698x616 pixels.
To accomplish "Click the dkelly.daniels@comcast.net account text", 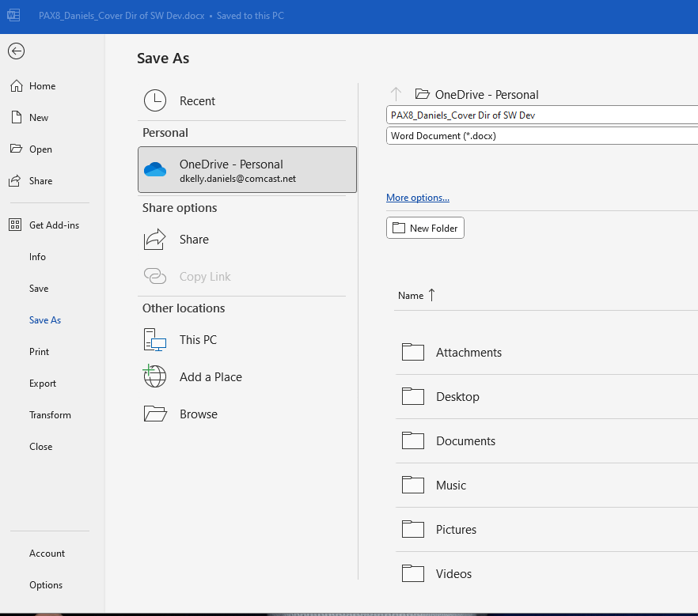I will click(x=237, y=179).
